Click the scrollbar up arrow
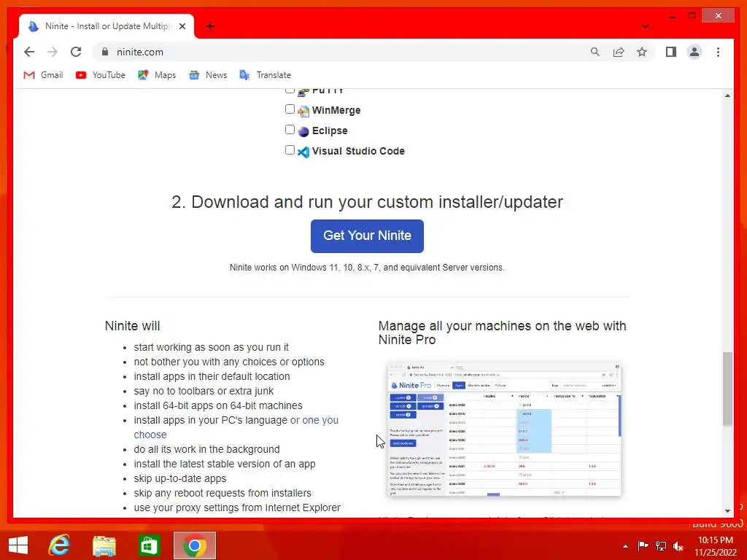The width and height of the screenshot is (747, 560). [727, 96]
